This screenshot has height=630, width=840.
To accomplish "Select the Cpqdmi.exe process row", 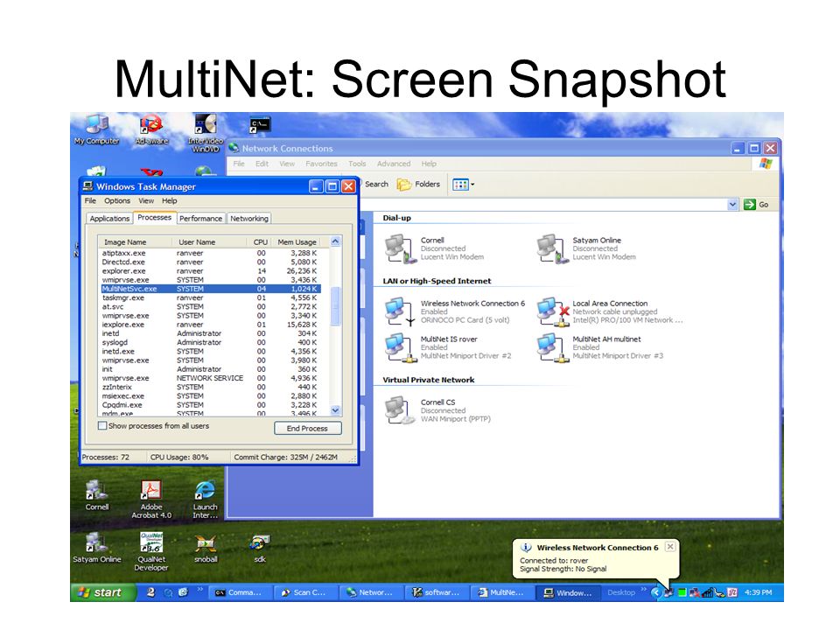I will click(211, 405).
